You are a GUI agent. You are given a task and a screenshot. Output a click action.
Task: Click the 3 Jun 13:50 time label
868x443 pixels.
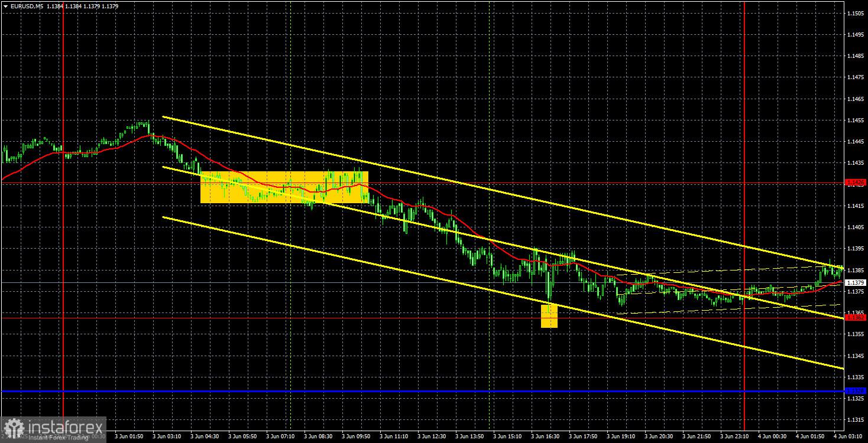(x=469, y=437)
